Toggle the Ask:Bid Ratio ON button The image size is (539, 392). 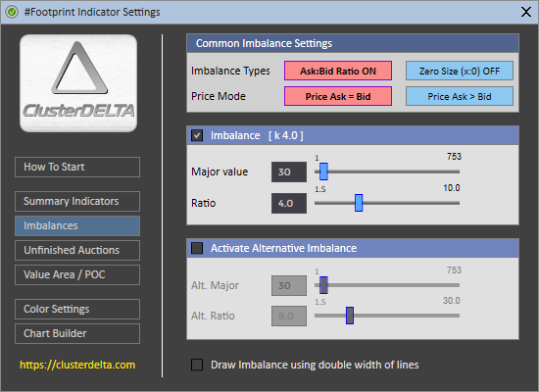tap(338, 71)
